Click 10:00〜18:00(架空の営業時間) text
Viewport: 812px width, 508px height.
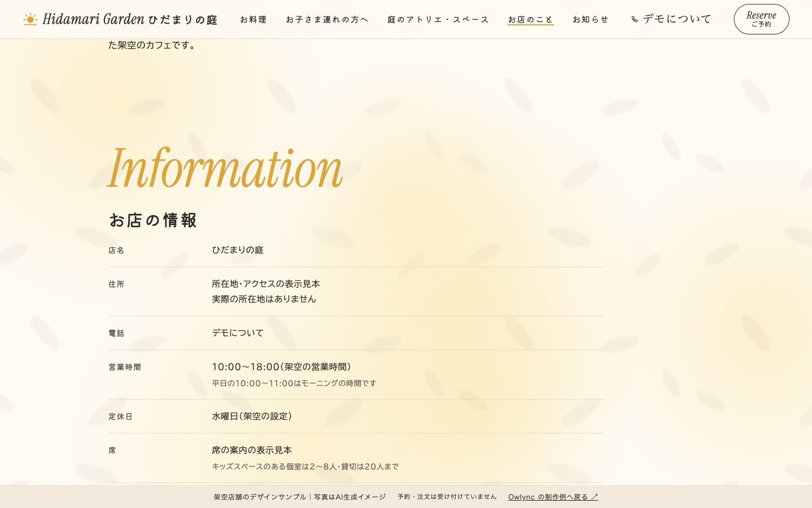tap(282, 367)
